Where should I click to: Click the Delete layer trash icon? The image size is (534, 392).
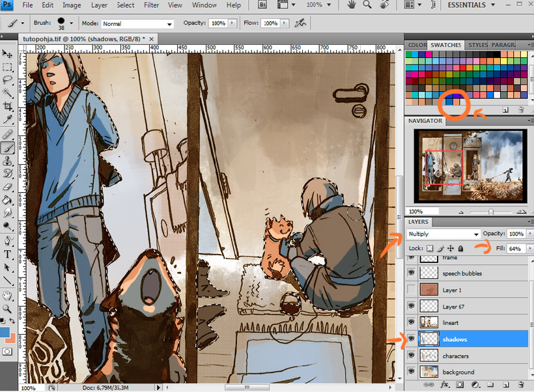point(520,385)
